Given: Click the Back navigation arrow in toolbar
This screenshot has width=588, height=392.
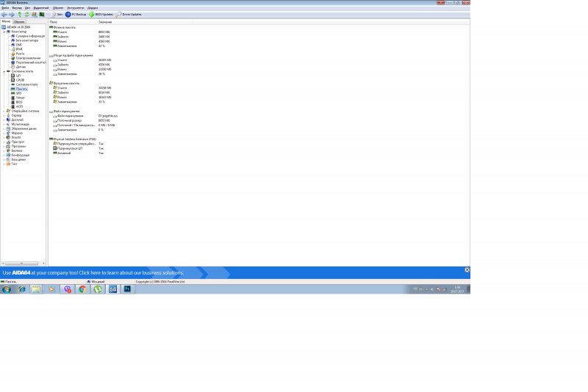Looking at the screenshot, I should tap(4, 14).
